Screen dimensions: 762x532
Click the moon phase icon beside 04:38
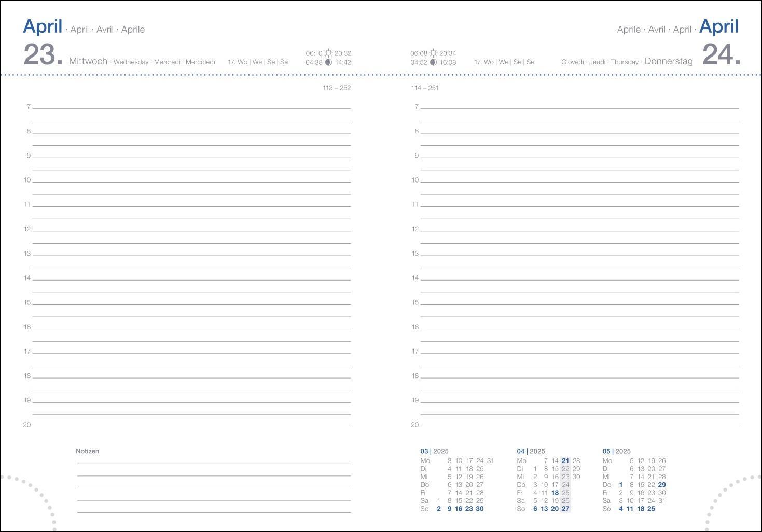(328, 62)
